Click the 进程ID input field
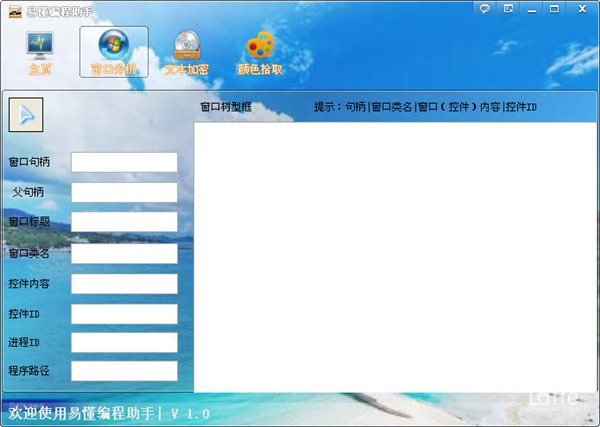The width and height of the screenshot is (600, 427). 124,343
